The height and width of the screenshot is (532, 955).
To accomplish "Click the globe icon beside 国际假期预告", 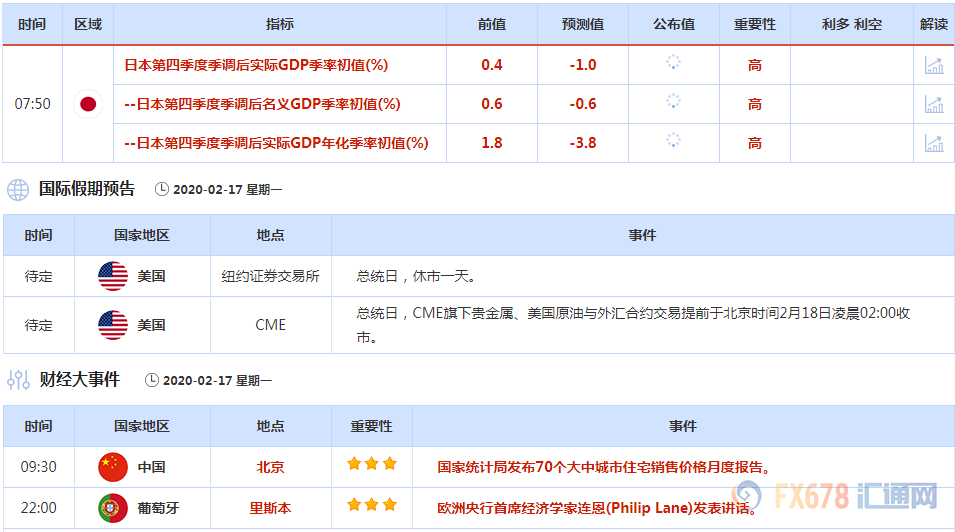I will point(18,189).
